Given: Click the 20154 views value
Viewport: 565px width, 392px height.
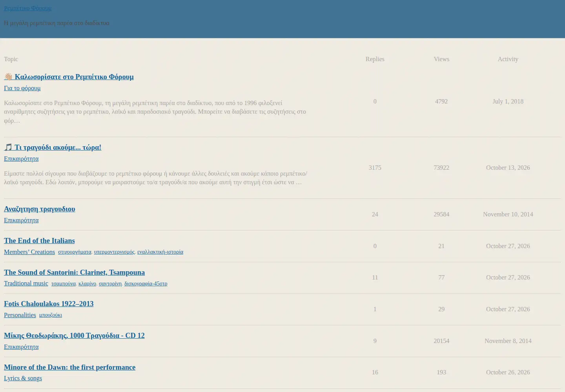Looking at the screenshot, I should [441, 341].
